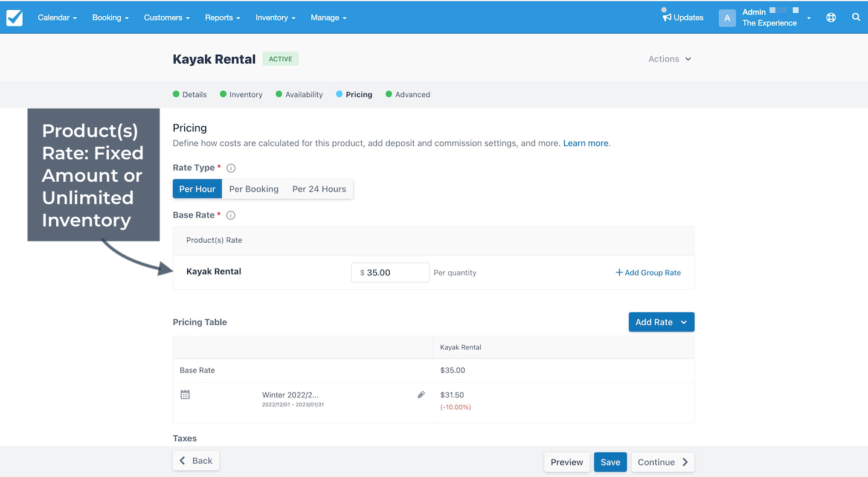868x477 pixels.
Task: Select Per 24 Hours rate type
Action: pyautogui.click(x=320, y=189)
